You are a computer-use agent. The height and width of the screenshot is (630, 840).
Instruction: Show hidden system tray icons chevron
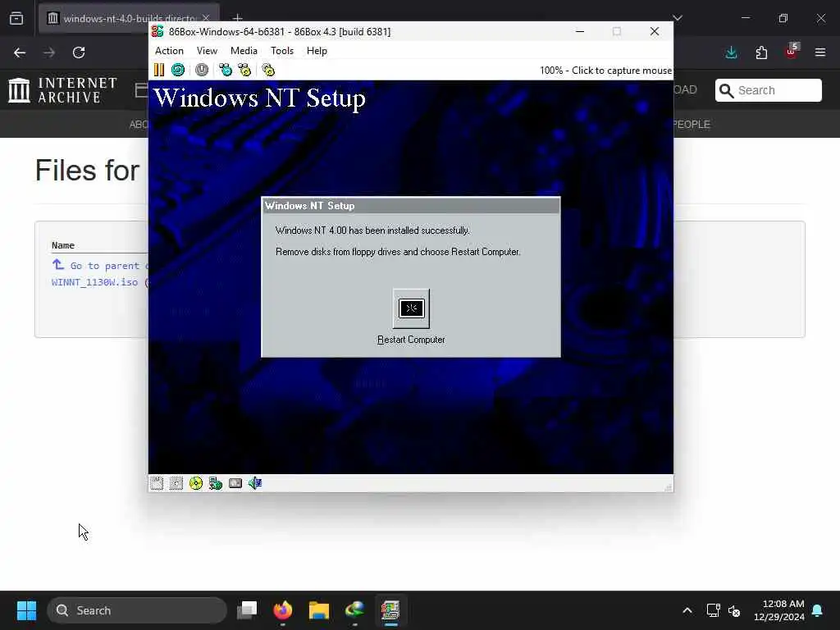click(687, 610)
